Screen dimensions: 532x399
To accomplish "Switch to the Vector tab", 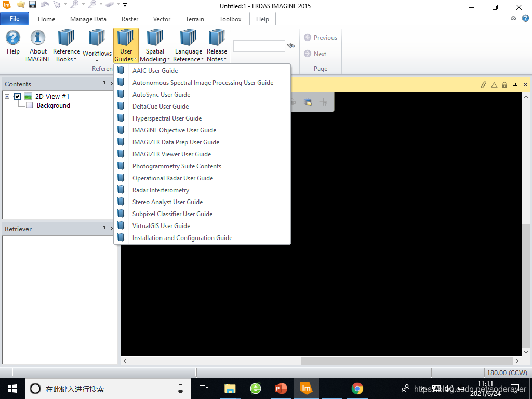I will coord(162,19).
